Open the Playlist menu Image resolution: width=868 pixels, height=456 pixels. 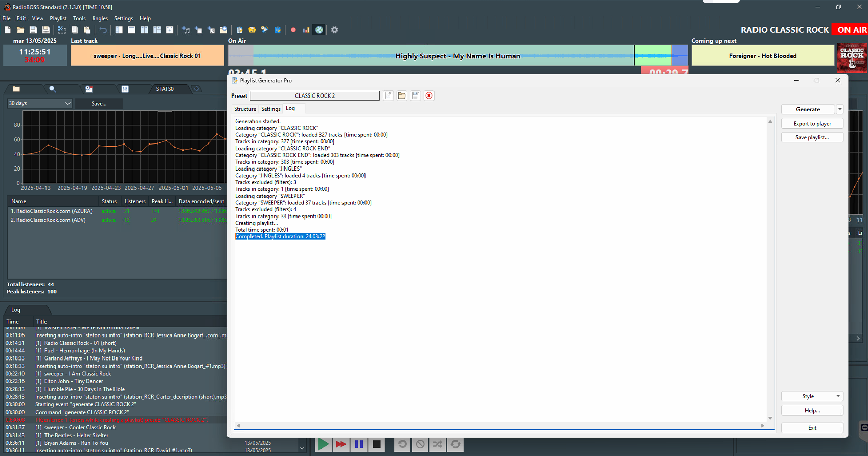click(x=58, y=18)
